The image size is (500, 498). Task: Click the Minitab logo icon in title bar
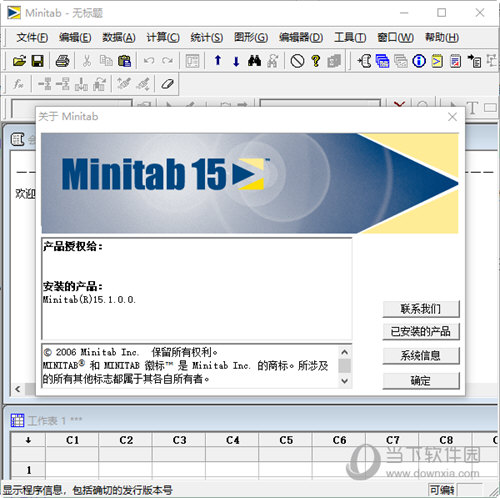pyautogui.click(x=14, y=13)
